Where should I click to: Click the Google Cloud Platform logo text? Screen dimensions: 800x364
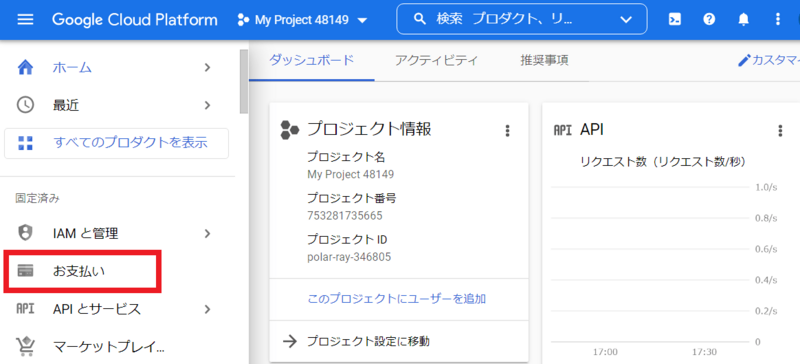(x=135, y=20)
